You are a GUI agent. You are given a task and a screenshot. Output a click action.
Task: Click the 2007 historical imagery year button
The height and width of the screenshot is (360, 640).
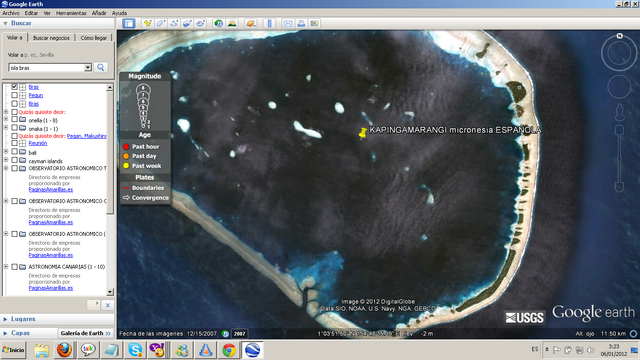click(239, 333)
